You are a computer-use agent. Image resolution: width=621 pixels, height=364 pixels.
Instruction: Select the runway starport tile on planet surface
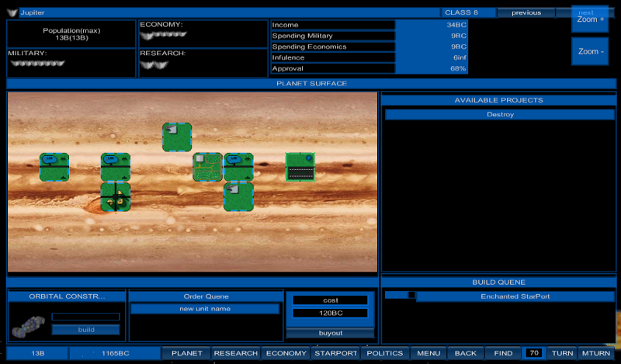[x=300, y=167]
